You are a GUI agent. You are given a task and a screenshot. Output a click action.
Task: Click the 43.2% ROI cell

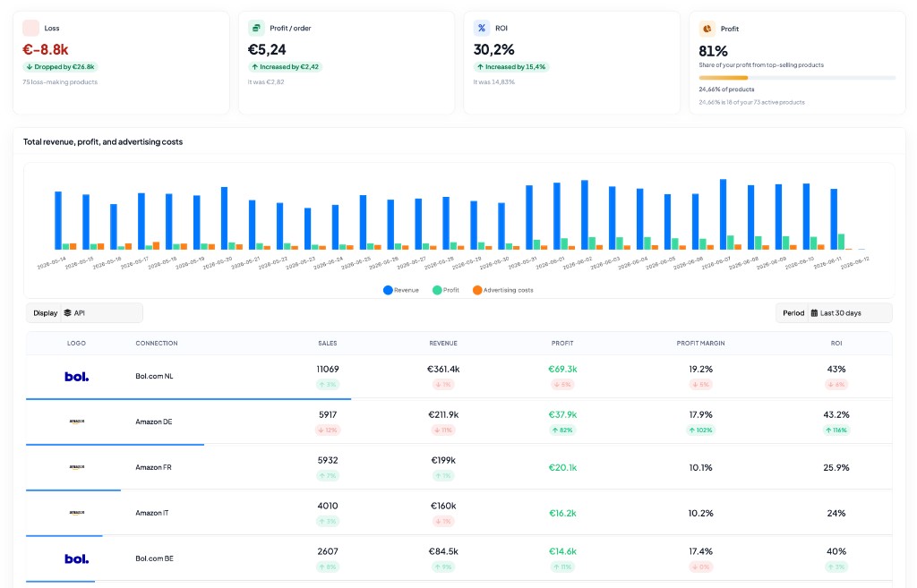pyautogui.click(x=836, y=414)
